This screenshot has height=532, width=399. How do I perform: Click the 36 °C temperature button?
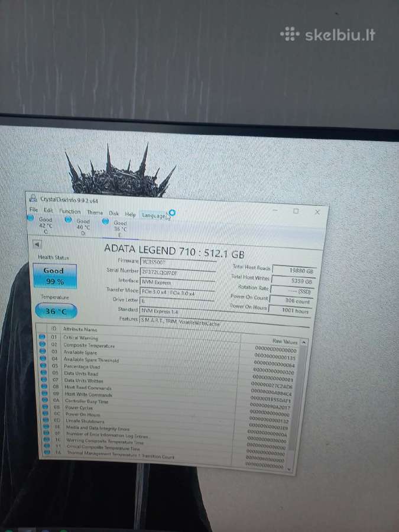[x=56, y=311]
